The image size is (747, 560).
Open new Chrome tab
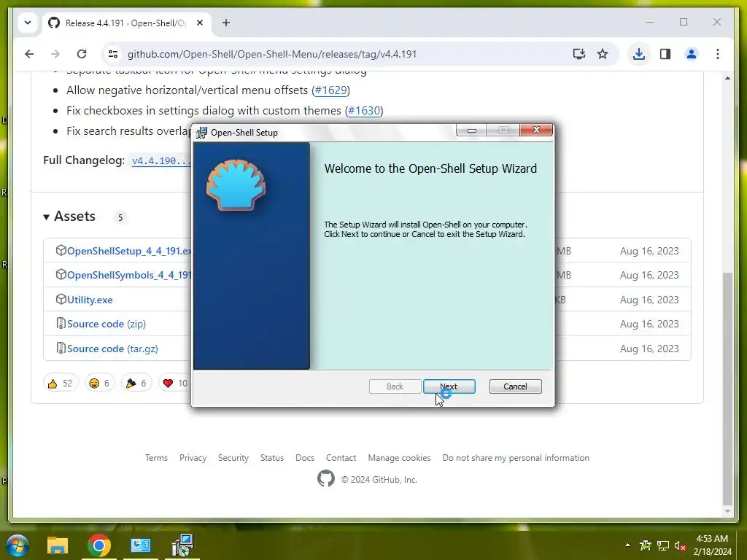click(x=226, y=23)
